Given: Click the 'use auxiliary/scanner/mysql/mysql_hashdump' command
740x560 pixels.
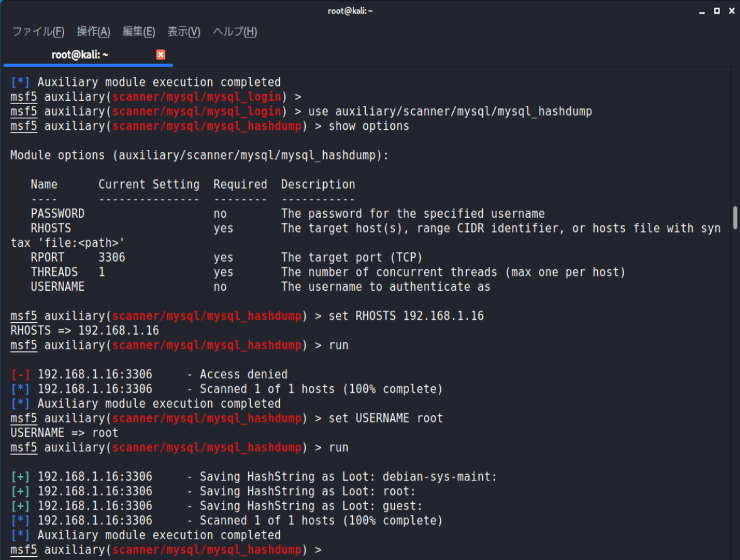Looking at the screenshot, I should tap(450, 111).
